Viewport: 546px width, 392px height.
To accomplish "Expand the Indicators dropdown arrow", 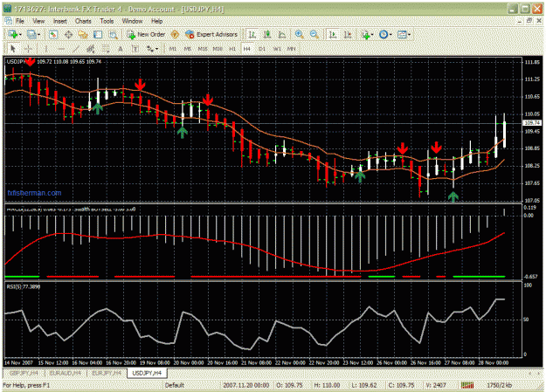I will [372, 34].
